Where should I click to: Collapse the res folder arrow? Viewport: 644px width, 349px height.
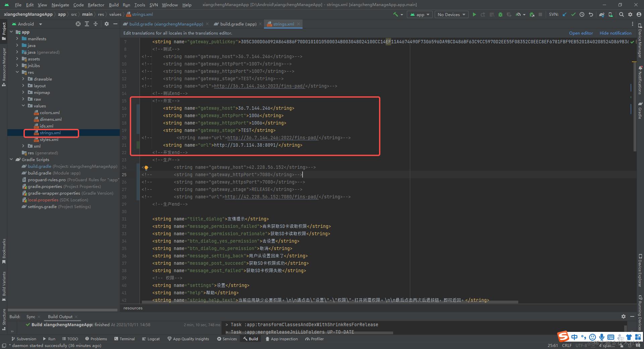[x=17, y=72]
